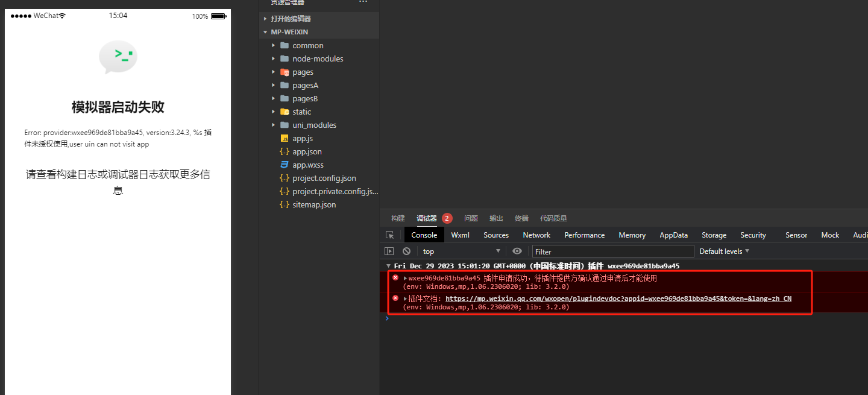Click the console input prompt line
This screenshot has width=868, height=395.
(624, 318)
